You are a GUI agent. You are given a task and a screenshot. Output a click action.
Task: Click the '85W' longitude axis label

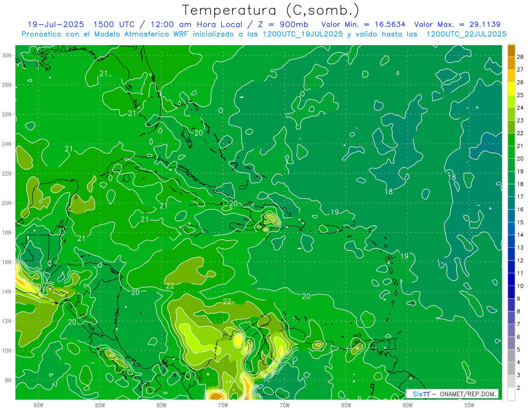pyautogui.click(x=100, y=405)
